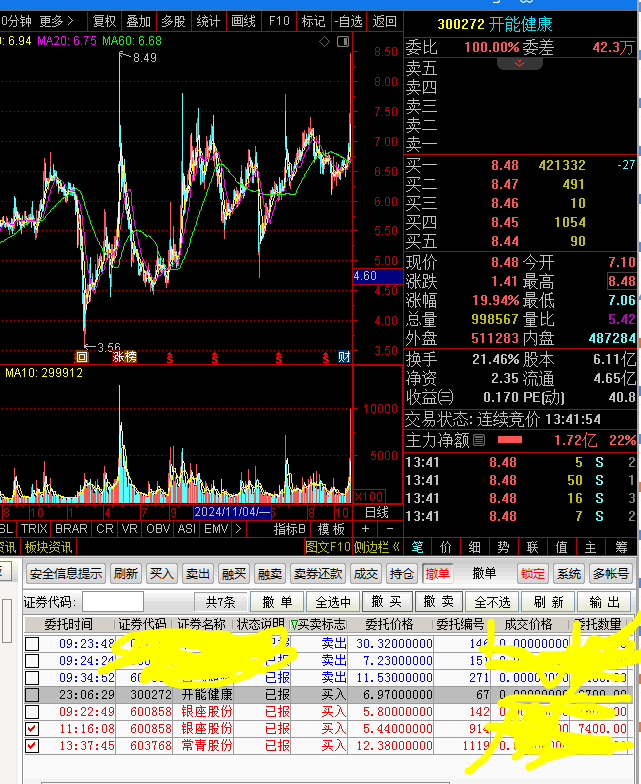Viewport: 641px width, 784px height.
Task: Open the 指标B selector
Action: click(290, 529)
